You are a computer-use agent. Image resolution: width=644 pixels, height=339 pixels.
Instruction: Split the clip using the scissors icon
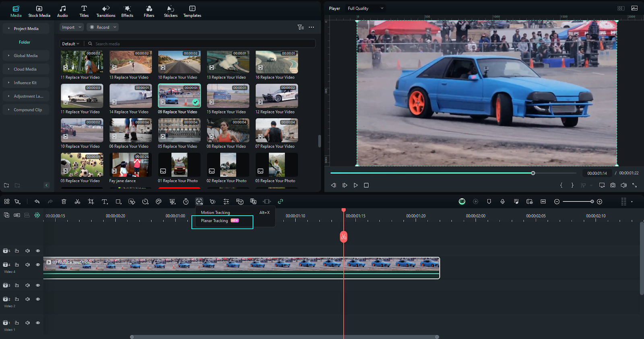(x=77, y=201)
